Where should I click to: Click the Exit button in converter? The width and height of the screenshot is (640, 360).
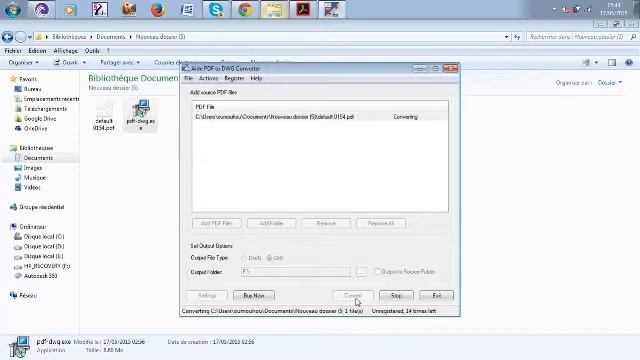[x=436, y=296]
